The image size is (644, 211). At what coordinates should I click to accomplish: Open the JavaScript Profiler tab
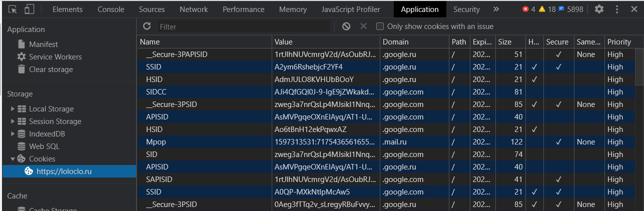coord(351,9)
